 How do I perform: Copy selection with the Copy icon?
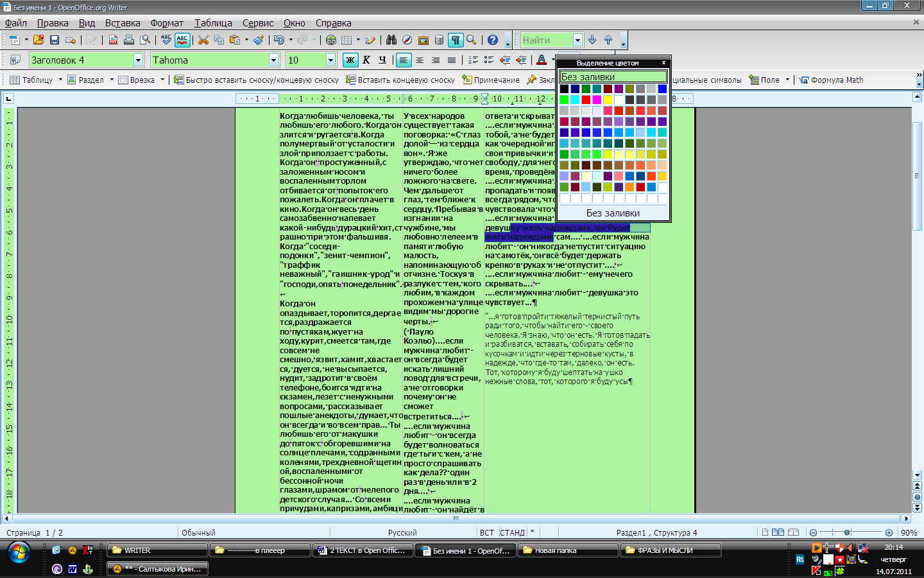[x=219, y=40]
